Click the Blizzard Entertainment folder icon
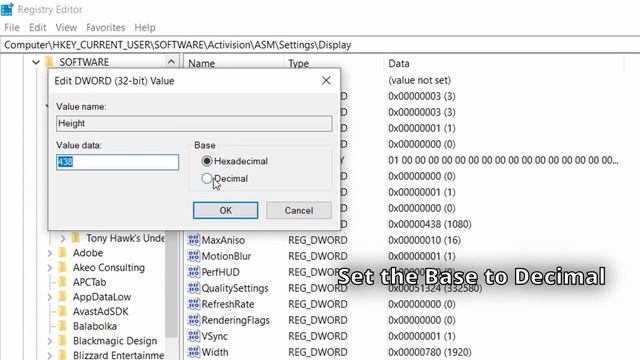This screenshot has width=640, height=360. pos(62,355)
